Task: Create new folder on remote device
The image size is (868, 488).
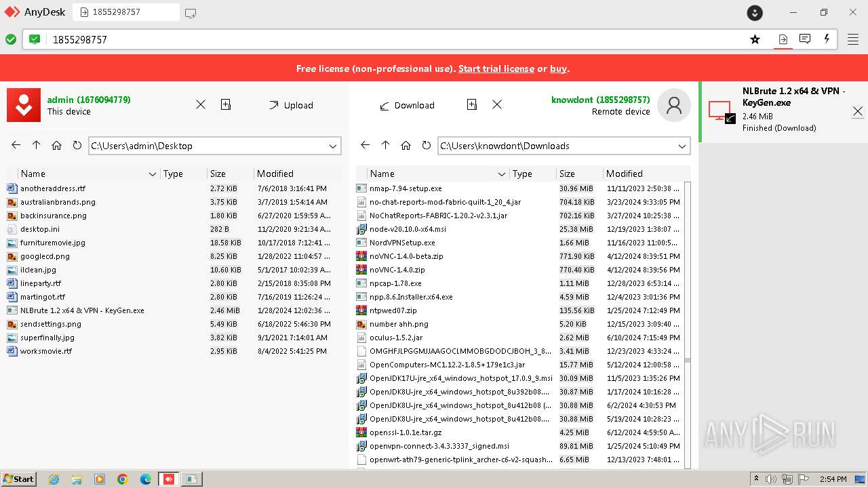Action: click(472, 104)
